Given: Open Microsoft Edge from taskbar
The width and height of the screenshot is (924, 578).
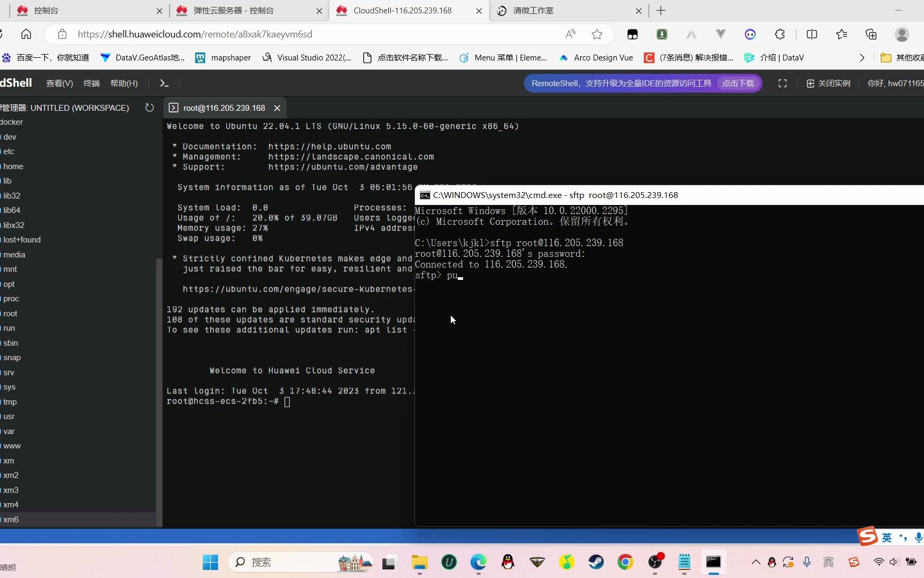Looking at the screenshot, I should (478, 562).
